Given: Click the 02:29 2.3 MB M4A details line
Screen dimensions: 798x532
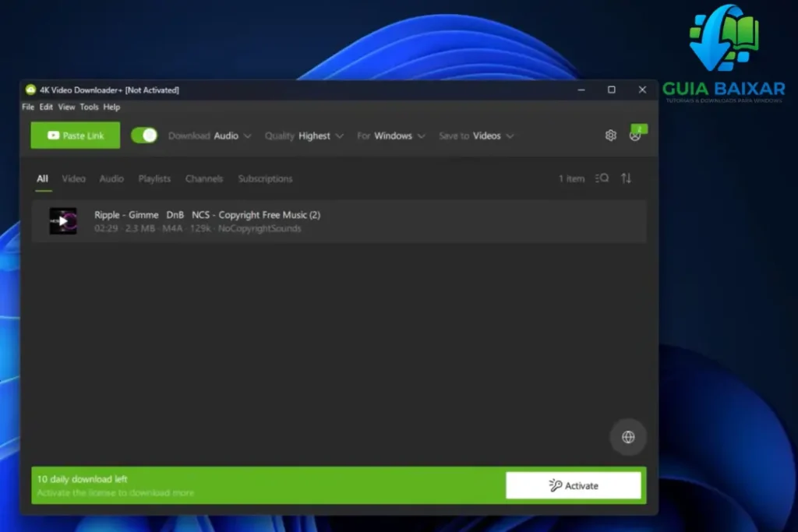Looking at the screenshot, I should 197,228.
